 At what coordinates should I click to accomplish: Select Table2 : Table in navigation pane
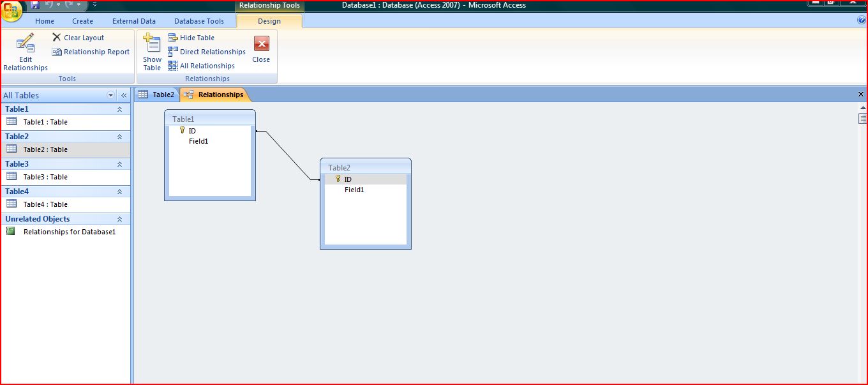(65, 149)
